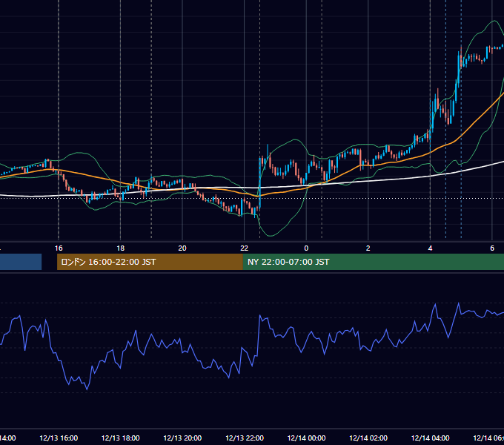504x445 pixels.
Task: Click the London 16:00-22:00 JST session bar
Action: click(150, 262)
